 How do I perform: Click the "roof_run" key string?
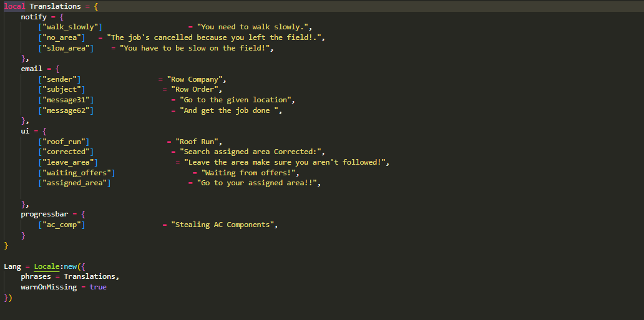64,142
